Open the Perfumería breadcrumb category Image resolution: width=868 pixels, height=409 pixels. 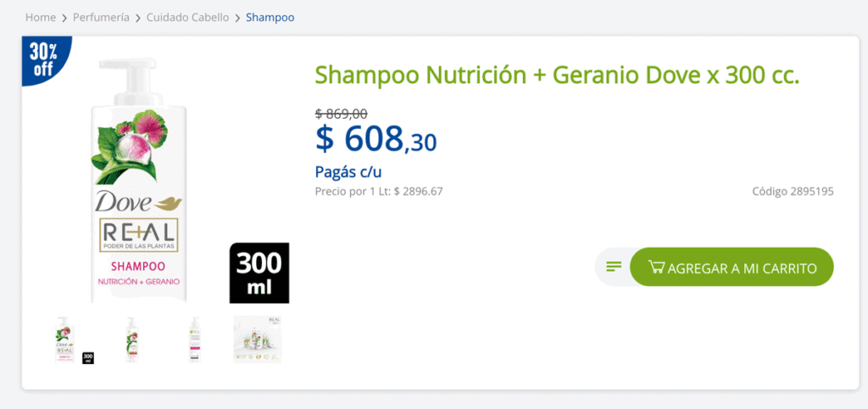pyautogui.click(x=102, y=17)
